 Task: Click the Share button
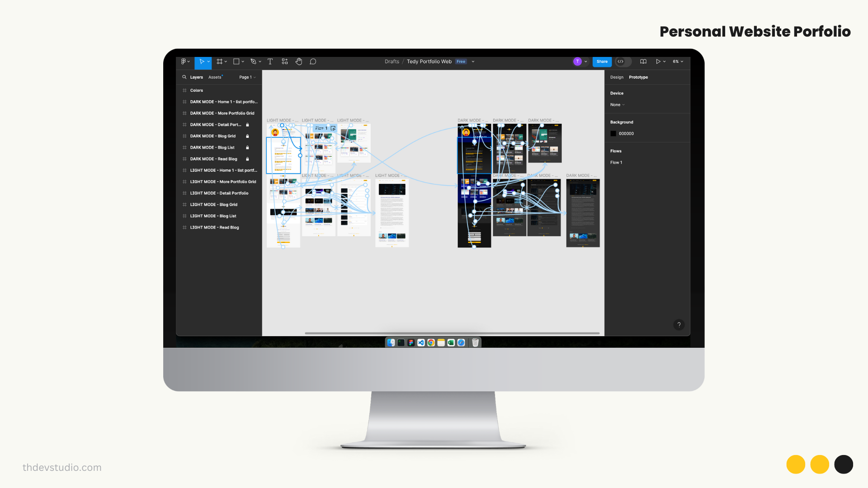tap(602, 61)
